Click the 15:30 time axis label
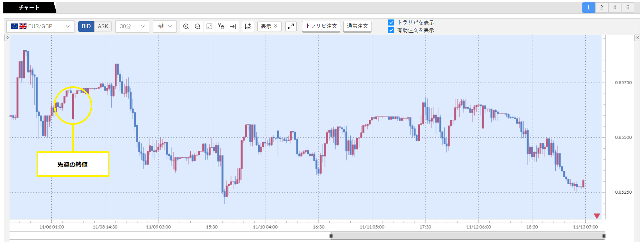The height and width of the screenshot is (244, 644). tap(212, 227)
